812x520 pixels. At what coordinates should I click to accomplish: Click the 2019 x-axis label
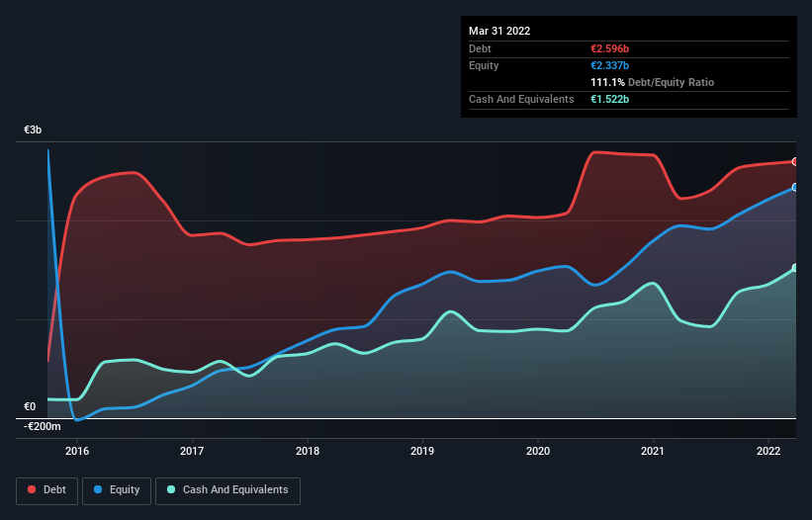point(422,451)
